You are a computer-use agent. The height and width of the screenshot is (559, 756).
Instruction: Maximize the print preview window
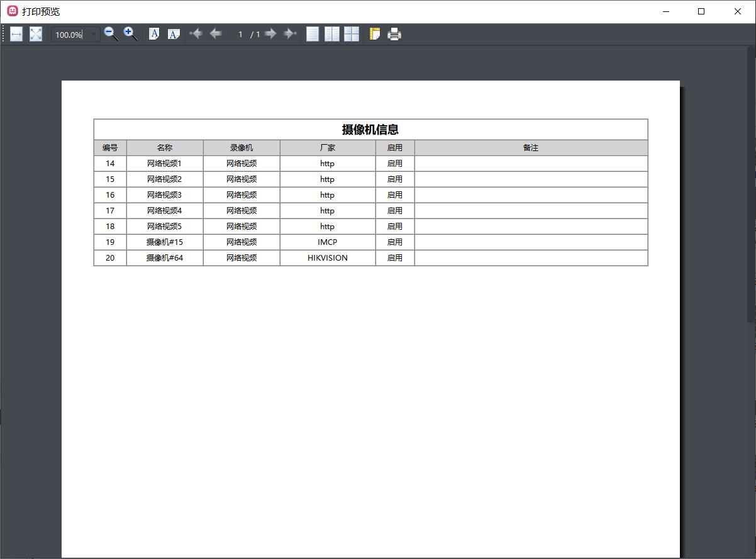point(701,11)
